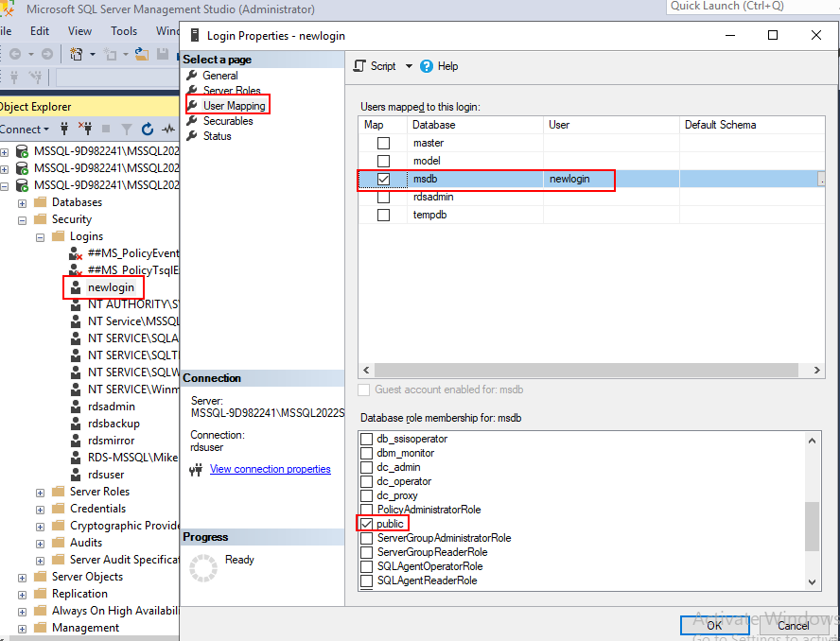Open the View menu
The image size is (840, 641).
click(79, 31)
